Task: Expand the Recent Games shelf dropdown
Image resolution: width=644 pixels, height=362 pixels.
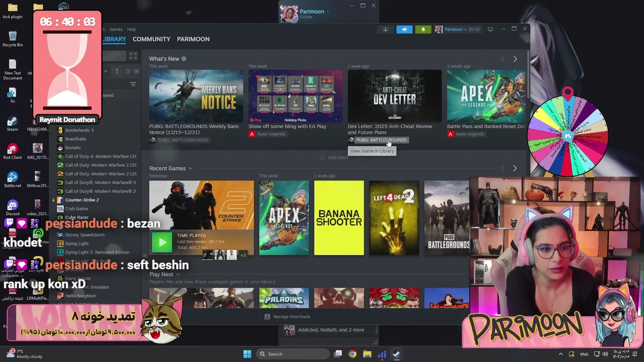Action: (190, 168)
